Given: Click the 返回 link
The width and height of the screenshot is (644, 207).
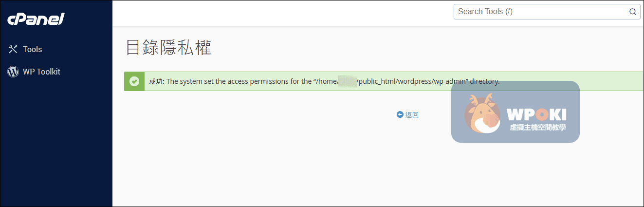Looking at the screenshot, I should [x=412, y=115].
